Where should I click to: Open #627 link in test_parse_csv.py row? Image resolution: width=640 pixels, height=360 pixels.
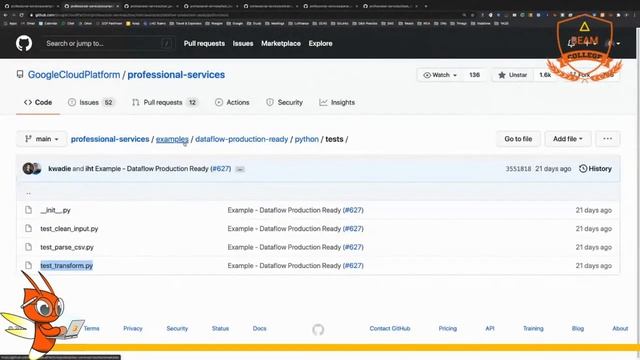click(x=353, y=247)
